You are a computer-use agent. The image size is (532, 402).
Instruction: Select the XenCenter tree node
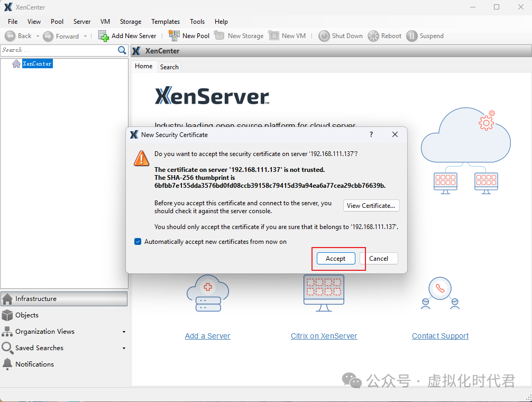point(37,63)
